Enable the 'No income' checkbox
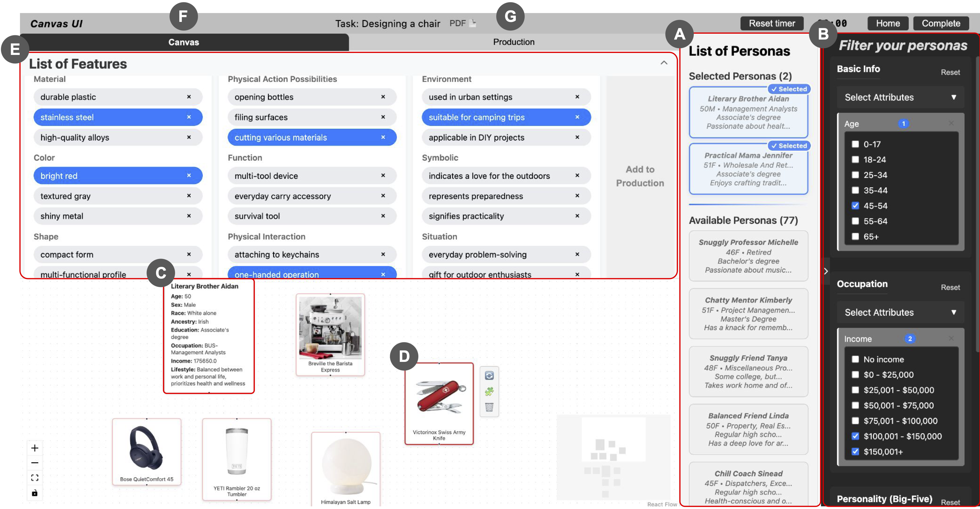 pos(855,359)
